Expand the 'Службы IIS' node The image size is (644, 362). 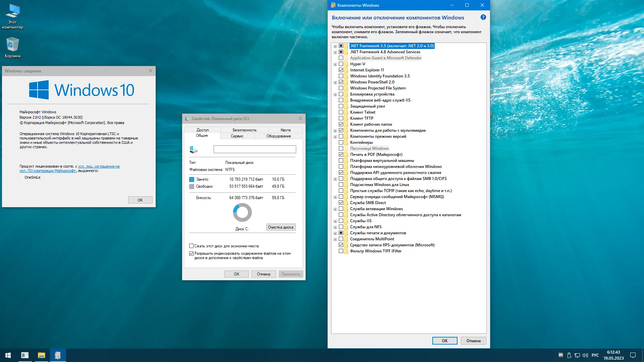(x=335, y=221)
